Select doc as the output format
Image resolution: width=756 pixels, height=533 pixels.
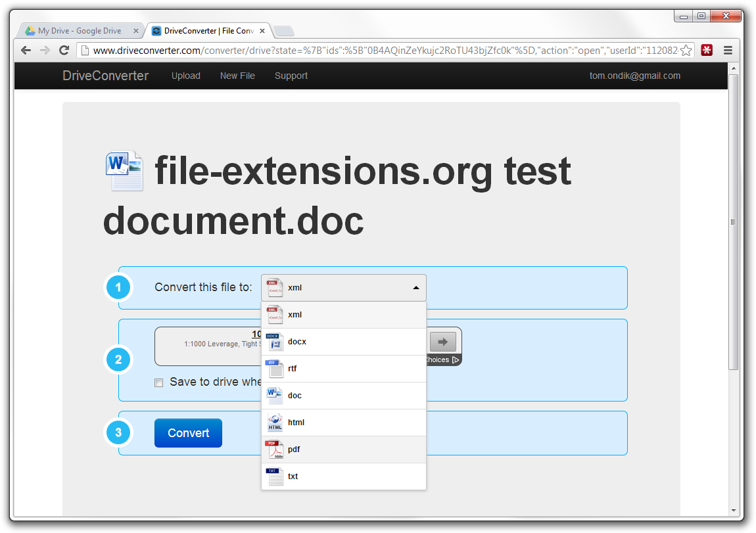point(344,396)
